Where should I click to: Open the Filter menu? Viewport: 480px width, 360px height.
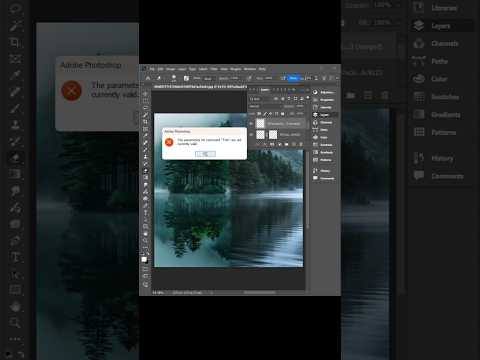click(214, 69)
